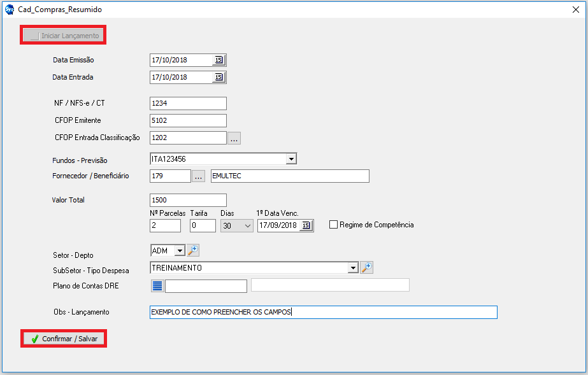Viewport: 588px width, 375px height.
Task: Open calendar for 1ª Data Venc.
Action: 306,225
